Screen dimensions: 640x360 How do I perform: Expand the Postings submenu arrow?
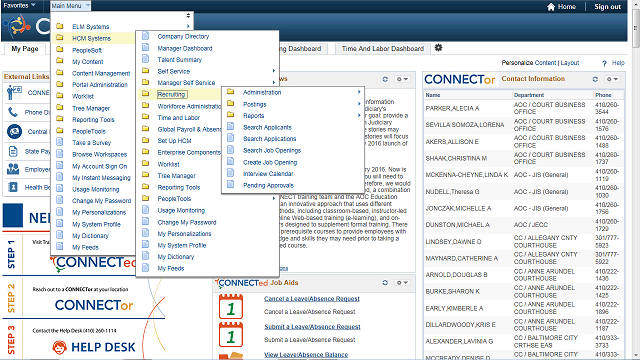[x=359, y=104]
